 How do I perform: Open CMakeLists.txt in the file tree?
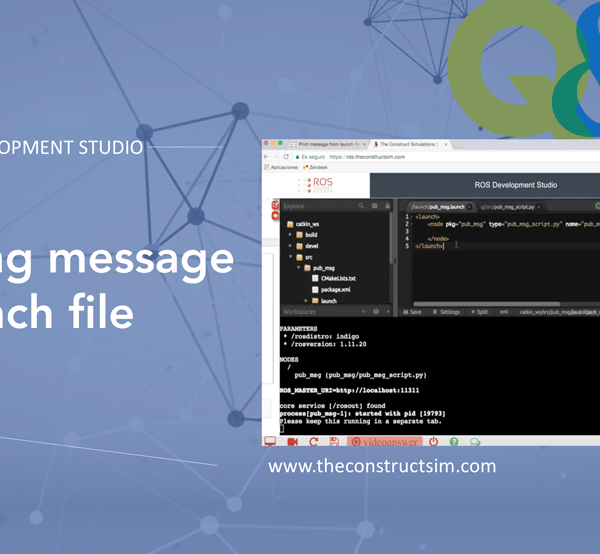click(338, 279)
